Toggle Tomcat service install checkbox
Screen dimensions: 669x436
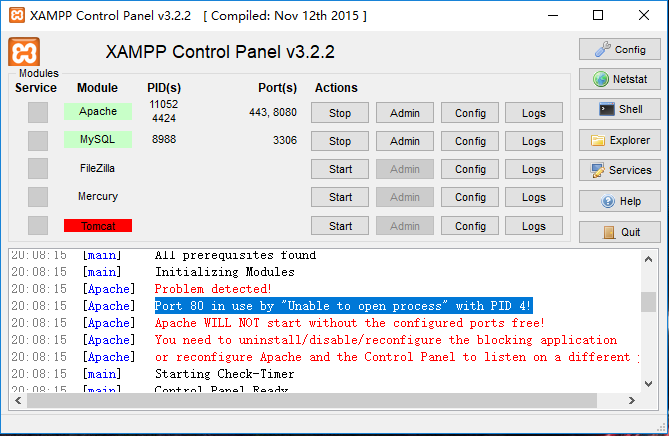[38, 225]
